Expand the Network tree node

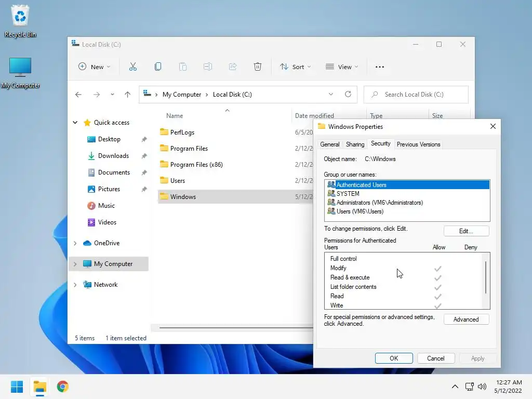[x=75, y=285]
